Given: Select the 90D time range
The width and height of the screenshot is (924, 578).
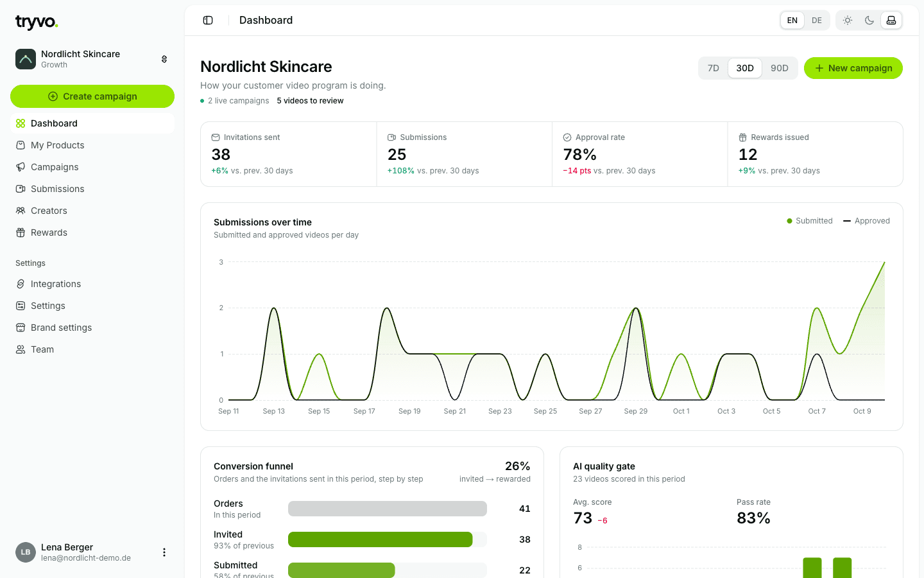Looking at the screenshot, I should [x=780, y=68].
